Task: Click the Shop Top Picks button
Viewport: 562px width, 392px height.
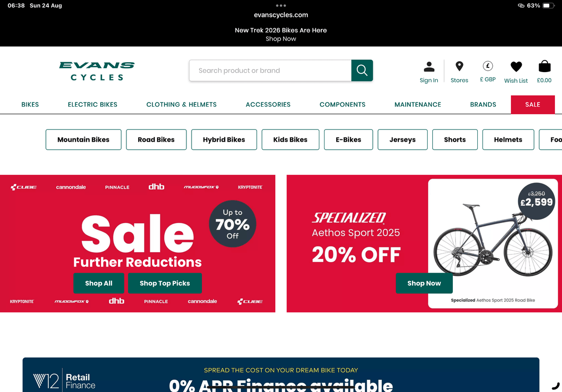Action: click(165, 283)
